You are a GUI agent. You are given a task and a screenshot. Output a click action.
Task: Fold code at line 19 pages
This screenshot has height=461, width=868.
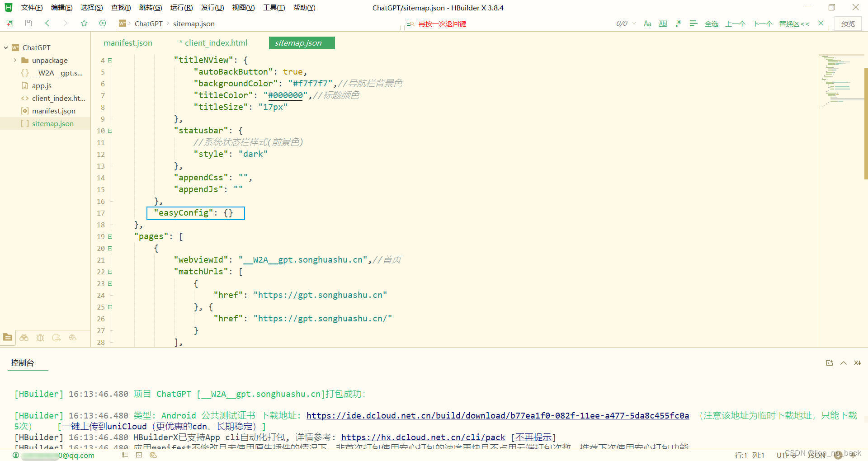coord(110,236)
